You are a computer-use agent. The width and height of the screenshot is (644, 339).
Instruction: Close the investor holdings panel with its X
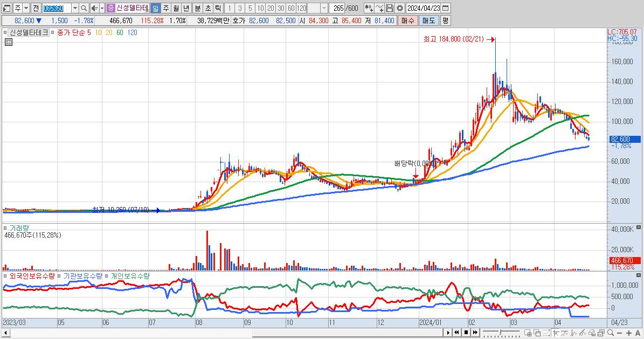639,275
